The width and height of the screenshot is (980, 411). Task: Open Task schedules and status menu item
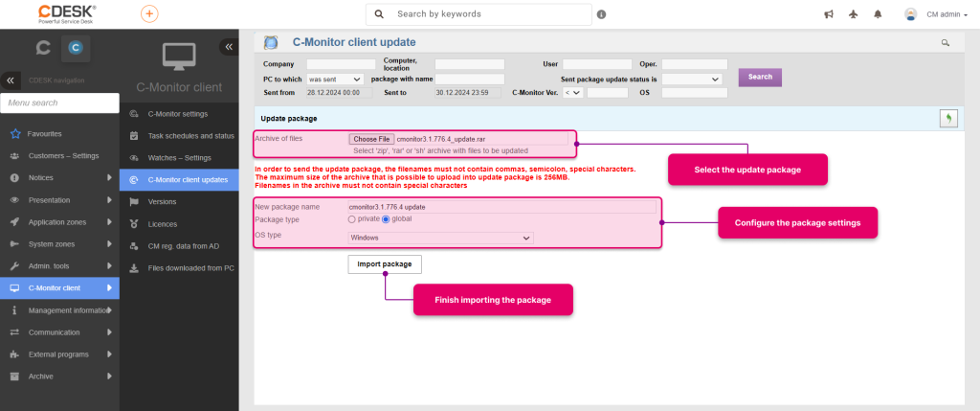[190, 136]
